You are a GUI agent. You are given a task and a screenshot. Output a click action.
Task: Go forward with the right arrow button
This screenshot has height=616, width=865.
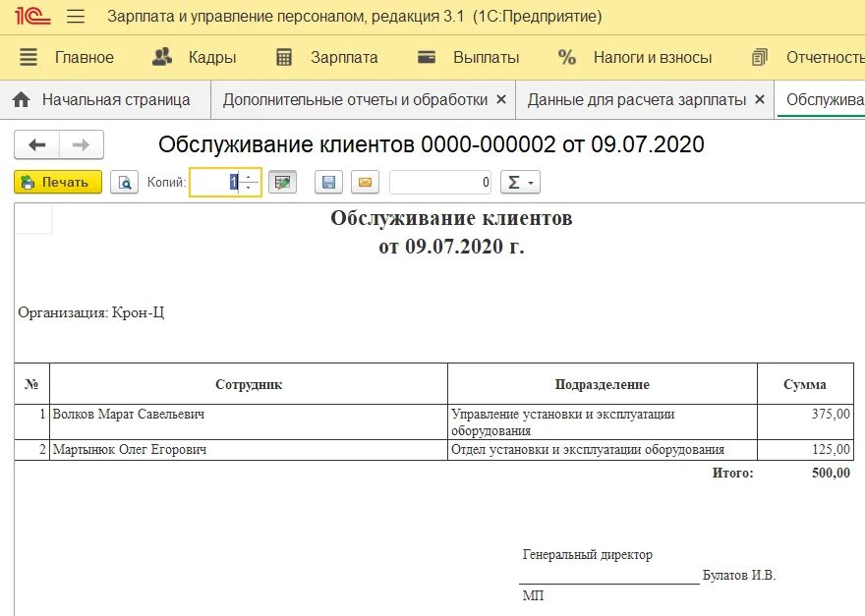(x=81, y=144)
